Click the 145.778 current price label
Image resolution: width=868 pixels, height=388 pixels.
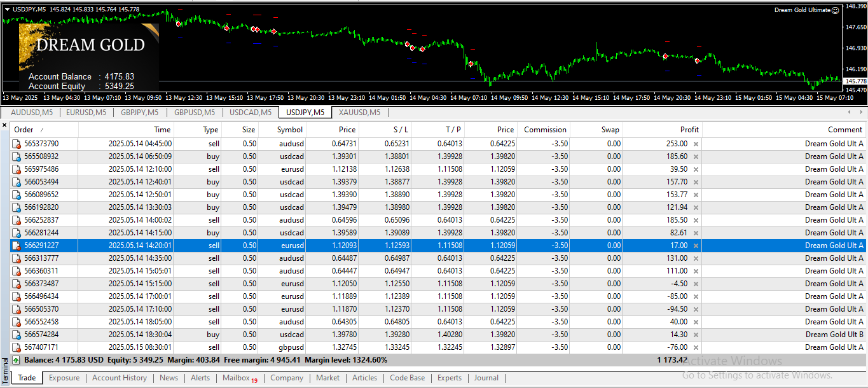coord(855,81)
